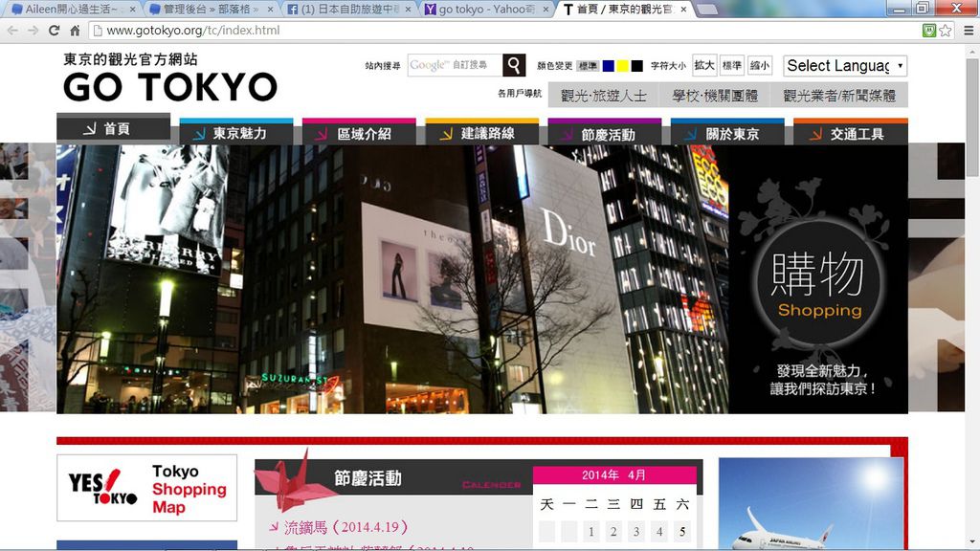The image size is (980, 551).
Task: Switch to the go tokyo Yahoo tab
Action: 484,10
